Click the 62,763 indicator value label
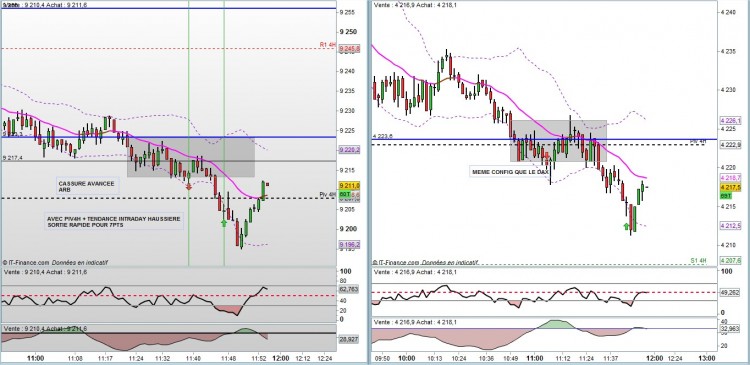750x365 pixels. click(349, 289)
